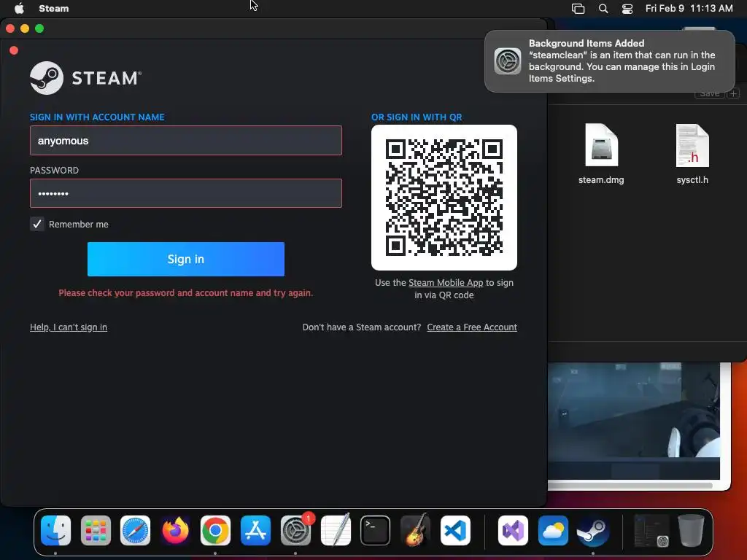
Task: Click the sysctl.h file name label
Action: click(x=692, y=180)
